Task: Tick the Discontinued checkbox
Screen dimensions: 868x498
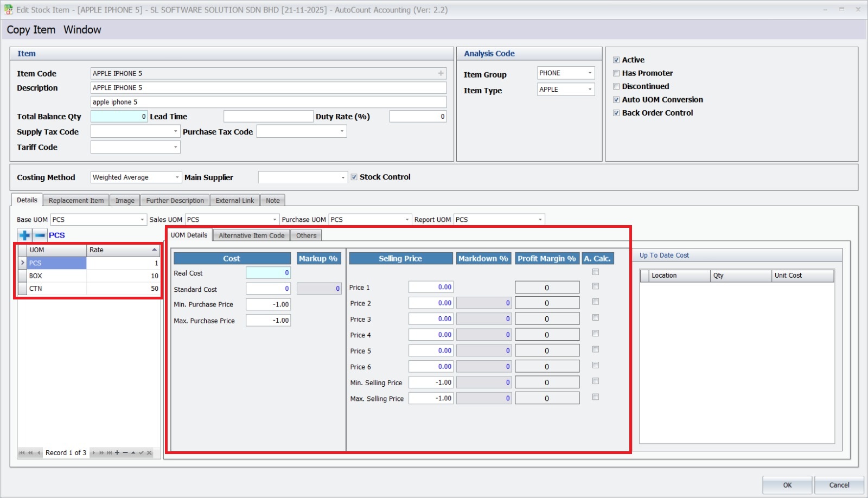Action: 616,86
